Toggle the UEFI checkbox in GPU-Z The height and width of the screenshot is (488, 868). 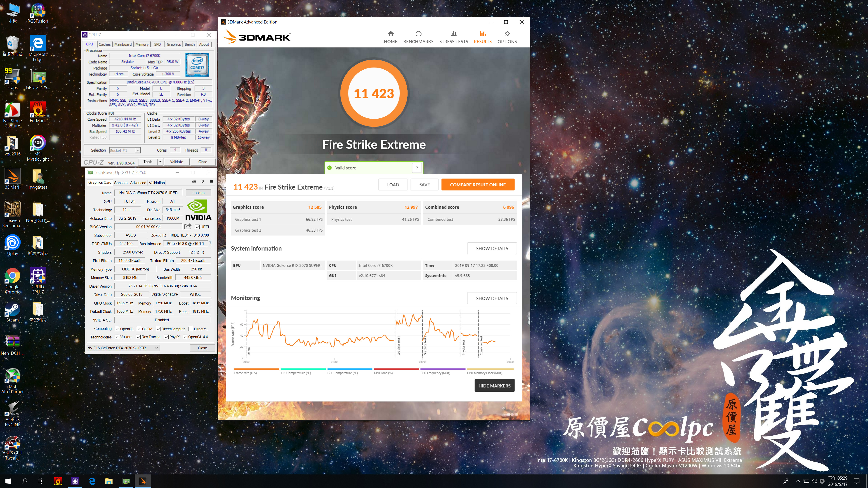click(198, 227)
